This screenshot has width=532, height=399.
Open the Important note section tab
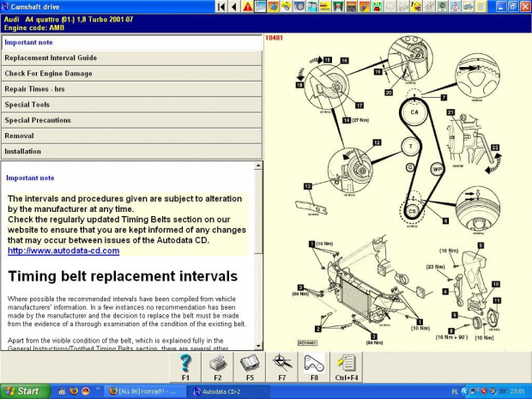pos(131,42)
